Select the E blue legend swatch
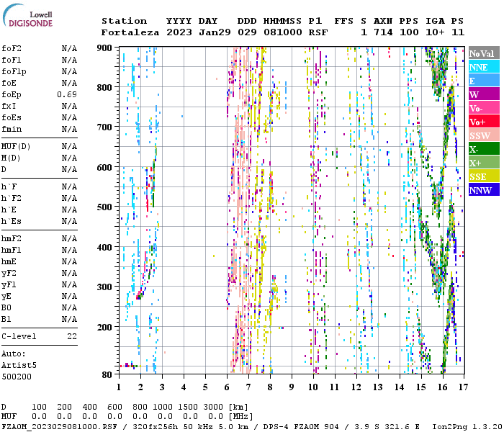Image resolution: width=504 pixels, height=432 pixels. coord(484,81)
